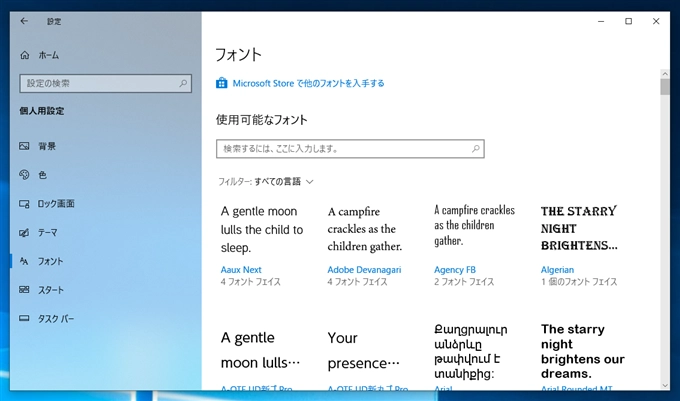This screenshot has width=680, height=401.
Task: Click the 背景 background picture icon
Action: [x=24, y=146]
